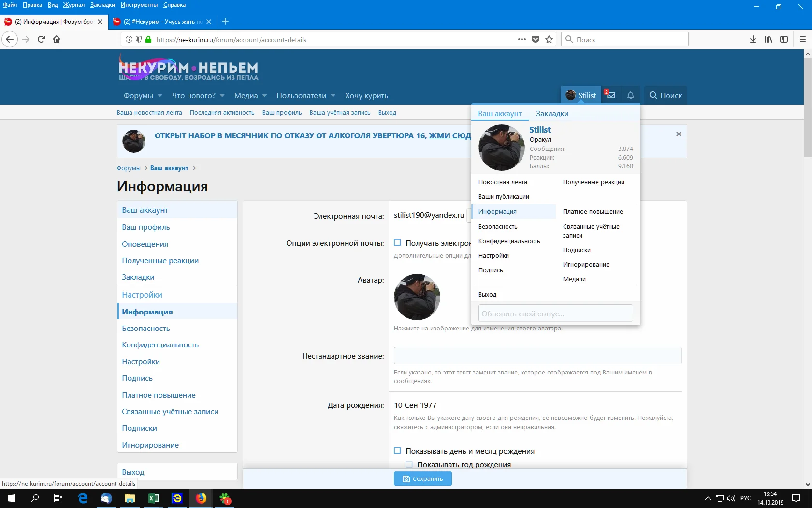Toggle 'Показывать день и месяц рождения' checkbox
The width and height of the screenshot is (812, 508).
[x=398, y=451]
